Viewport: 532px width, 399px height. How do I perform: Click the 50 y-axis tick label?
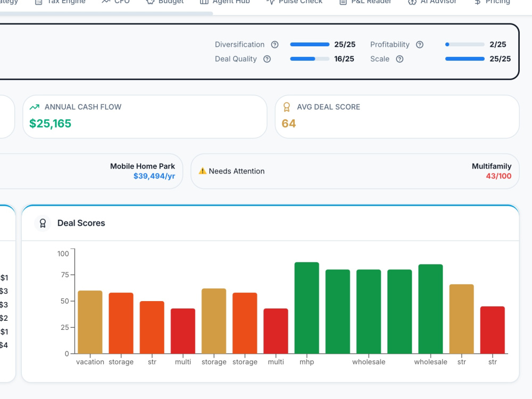[x=65, y=301]
